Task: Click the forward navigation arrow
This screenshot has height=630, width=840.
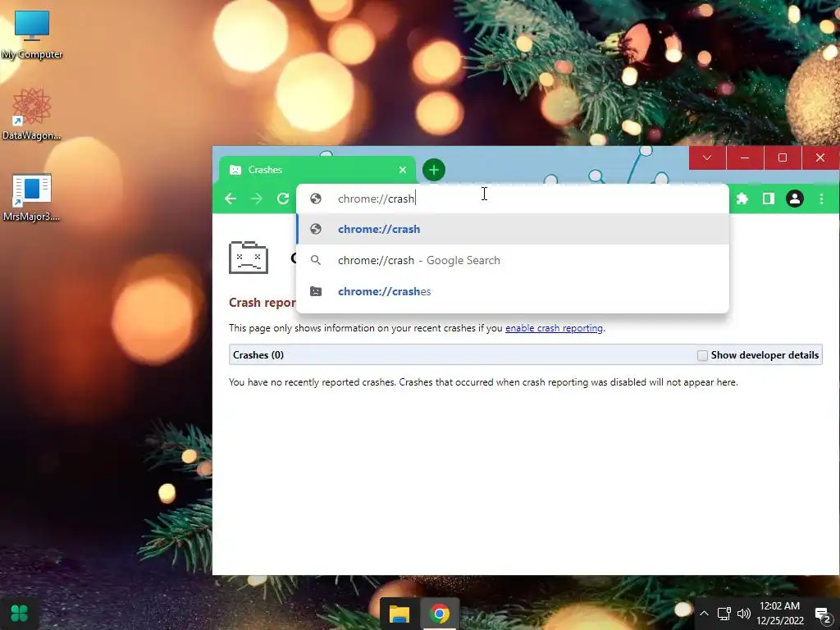Action: 257,199
